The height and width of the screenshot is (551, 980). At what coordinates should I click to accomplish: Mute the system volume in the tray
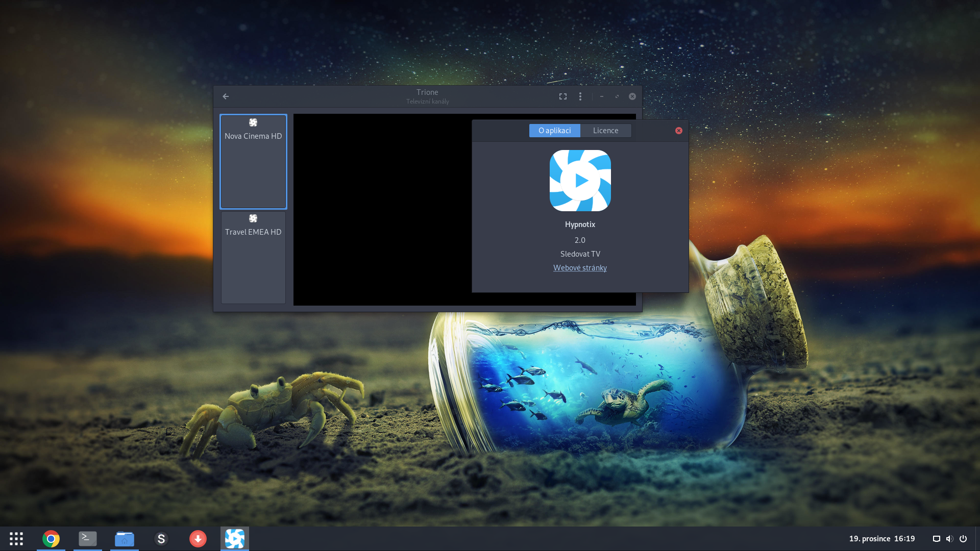tap(949, 538)
